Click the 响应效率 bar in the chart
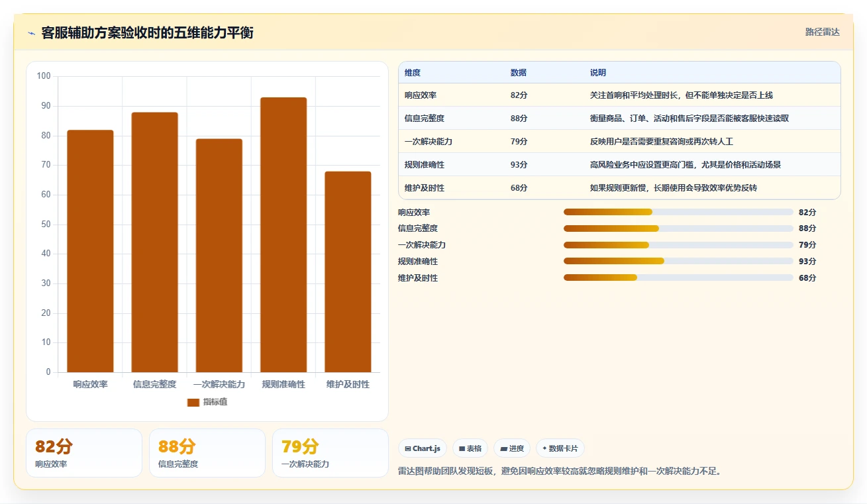The width and height of the screenshot is (867, 504). tap(90, 251)
